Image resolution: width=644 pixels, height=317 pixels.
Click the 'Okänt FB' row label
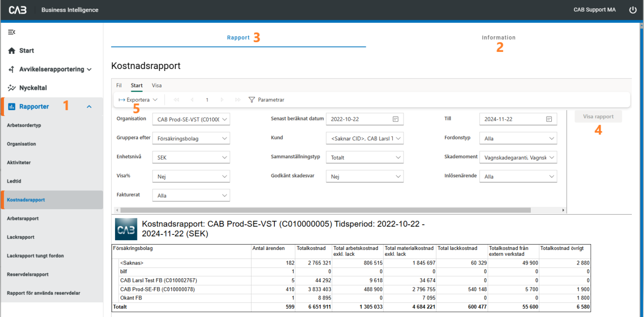(x=131, y=298)
